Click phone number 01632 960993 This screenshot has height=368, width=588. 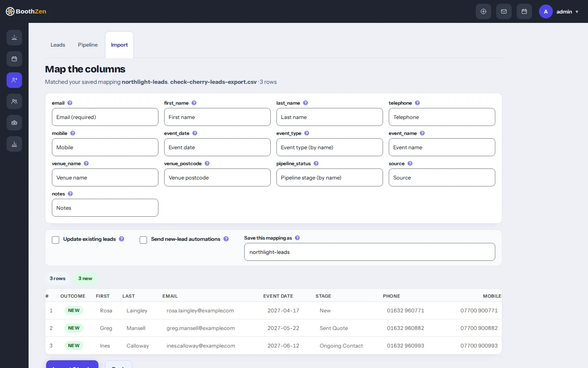(405, 346)
